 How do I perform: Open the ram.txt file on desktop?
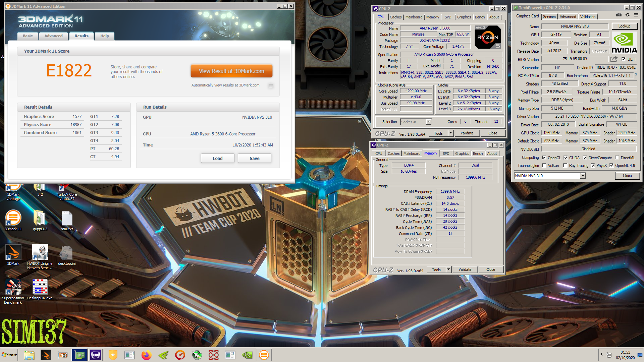(67, 220)
